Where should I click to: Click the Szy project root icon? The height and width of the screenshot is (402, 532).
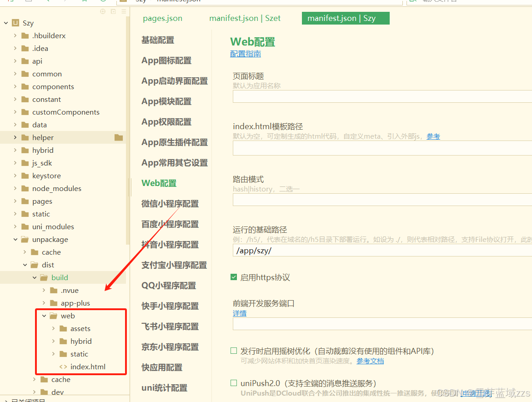tap(15, 23)
